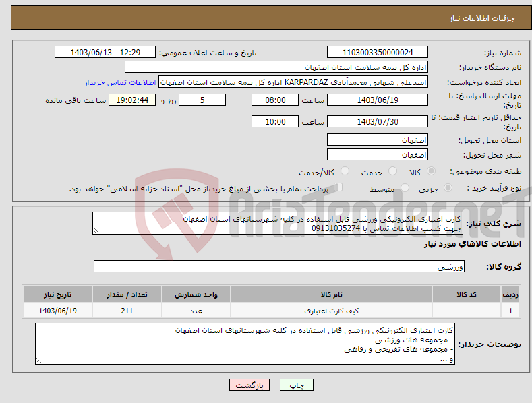Click the توضیحات خریدار textarea
Image resolution: width=532 pixels, height=403 pixels.
(x=245, y=344)
